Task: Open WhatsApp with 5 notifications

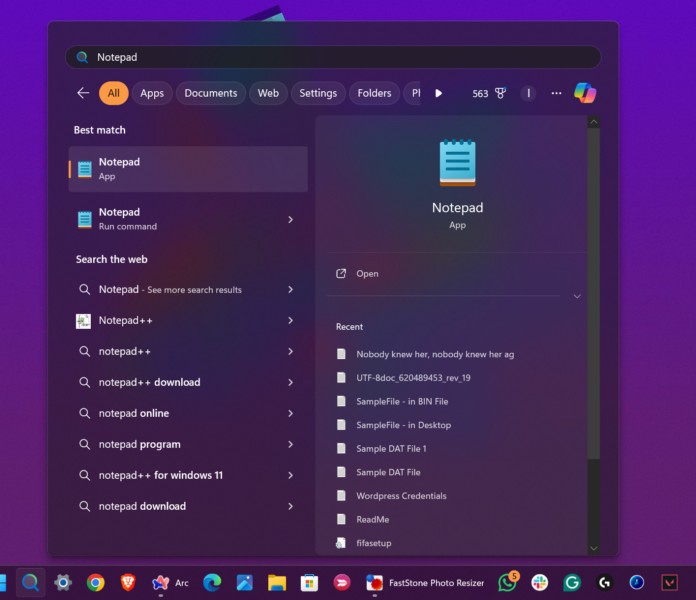Action: point(508,582)
